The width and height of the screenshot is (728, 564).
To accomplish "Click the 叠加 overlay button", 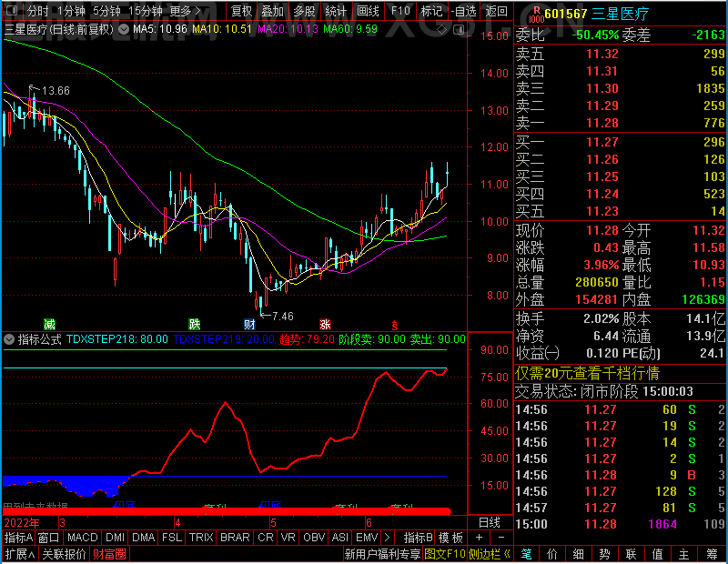I will pyautogui.click(x=272, y=11).
